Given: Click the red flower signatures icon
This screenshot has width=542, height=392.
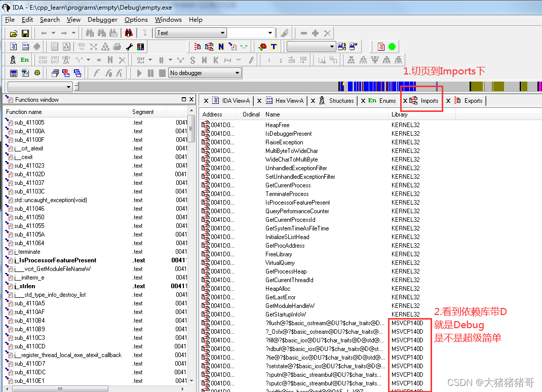Looking at the screenshot, I should point(263,47).
